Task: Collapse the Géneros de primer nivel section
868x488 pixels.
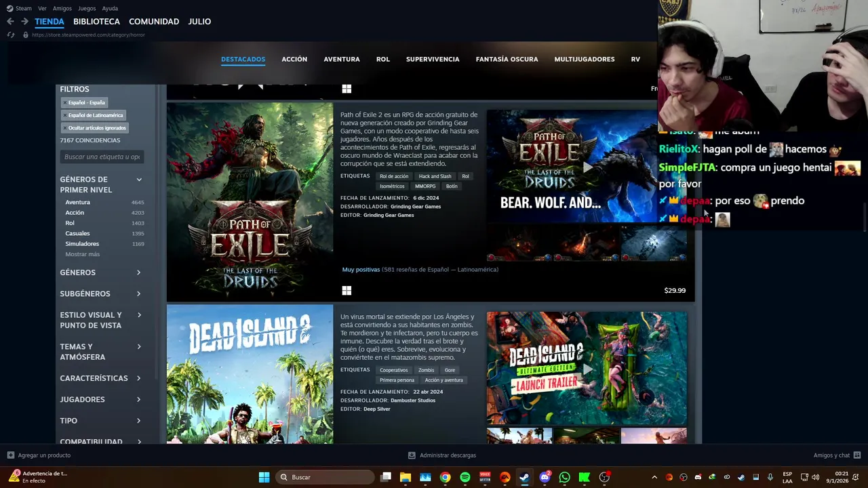Action: 139,180
